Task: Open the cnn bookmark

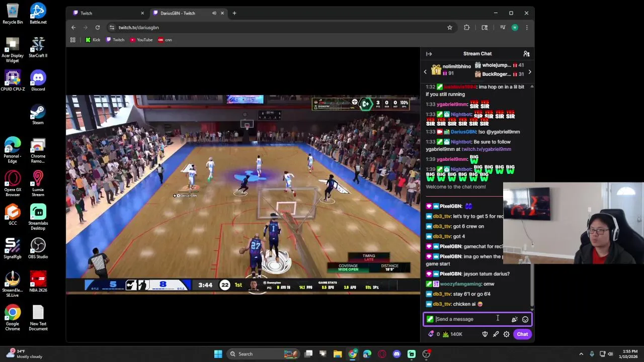Action: click(x=165, y=40)
